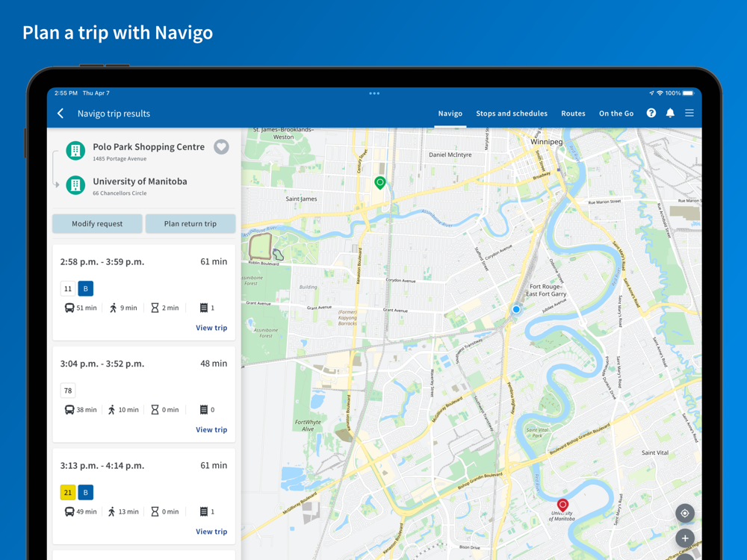Click bus icon showing 49 min
The height and width of the screenshot is (560, 747).
69,512
